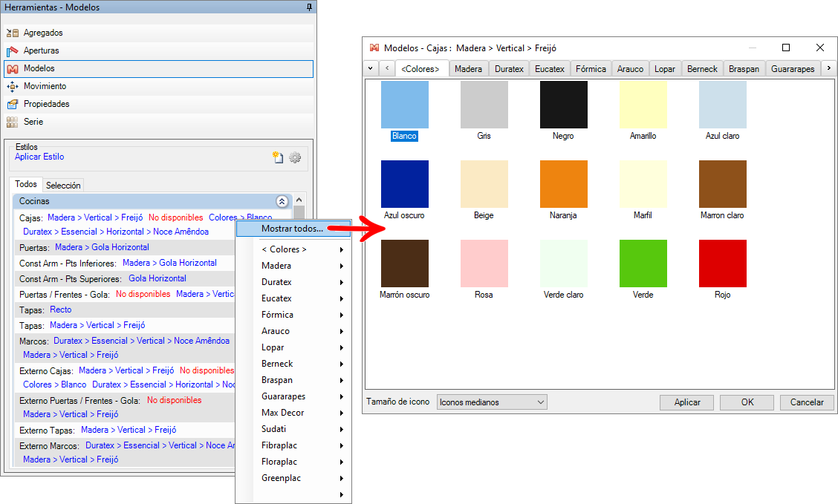Expand the < Colores > submenu in context menu
838x504 pixels.
(342, 250)
